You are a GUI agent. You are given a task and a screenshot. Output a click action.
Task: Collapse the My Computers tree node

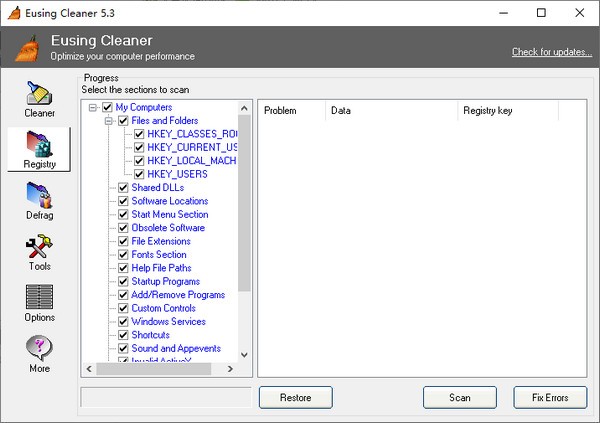tap(93, 108)
